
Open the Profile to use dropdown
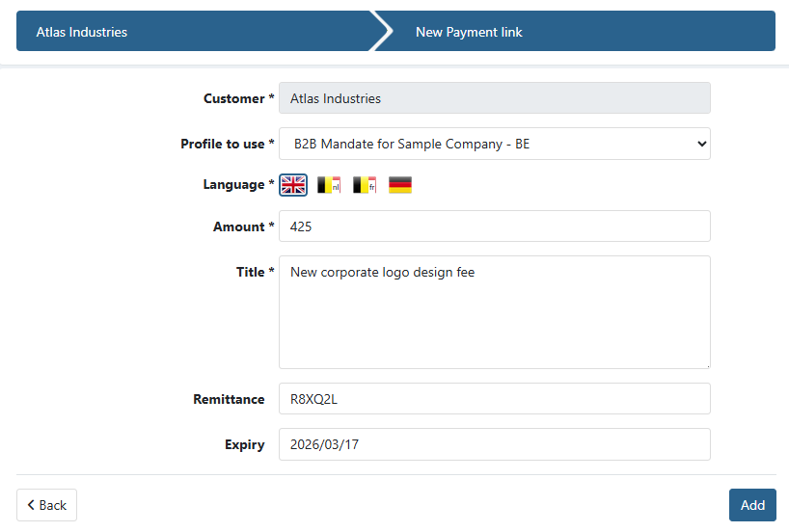(x=494, y=144)
